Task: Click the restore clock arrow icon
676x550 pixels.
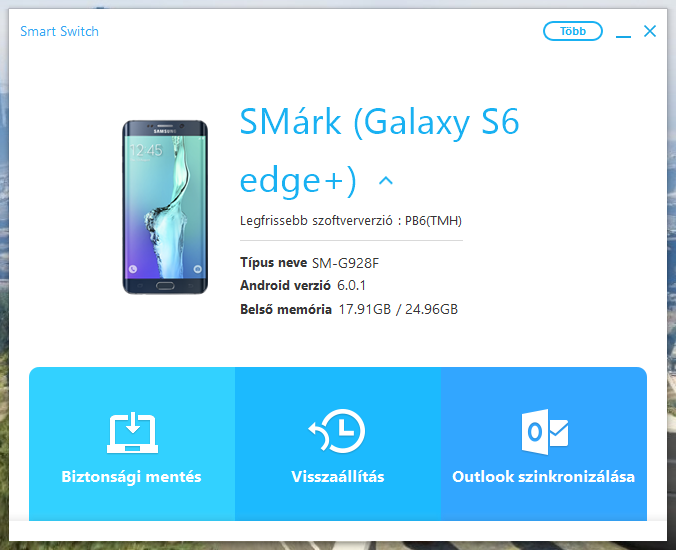Action: point(337,431)
